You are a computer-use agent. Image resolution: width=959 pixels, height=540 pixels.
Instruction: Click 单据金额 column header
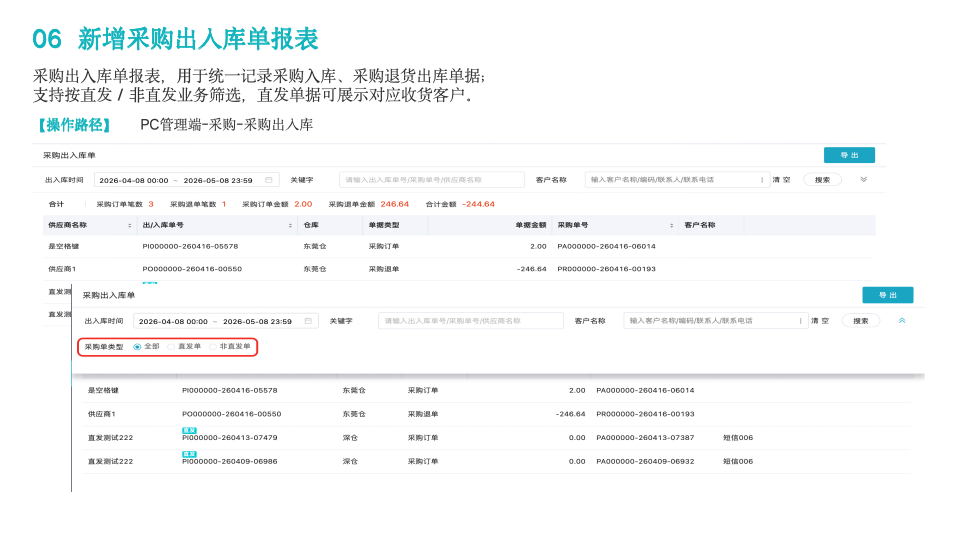[x=531, y=225]
